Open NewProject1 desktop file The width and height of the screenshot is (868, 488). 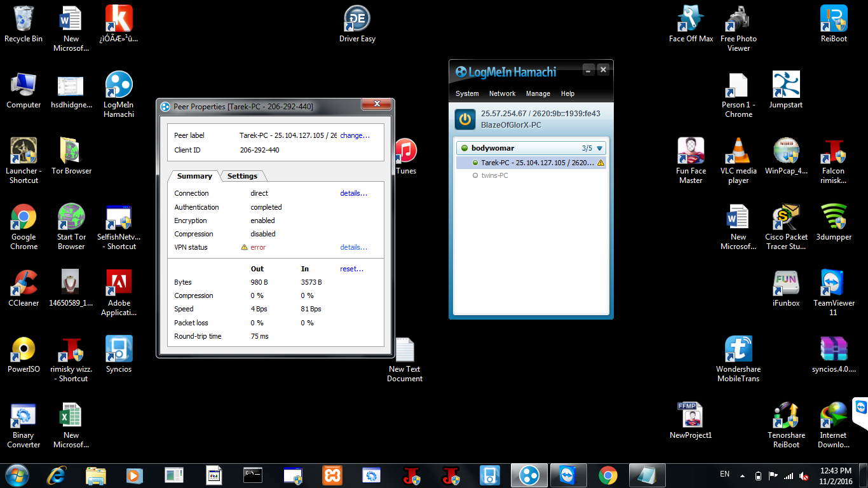point(691,421)
